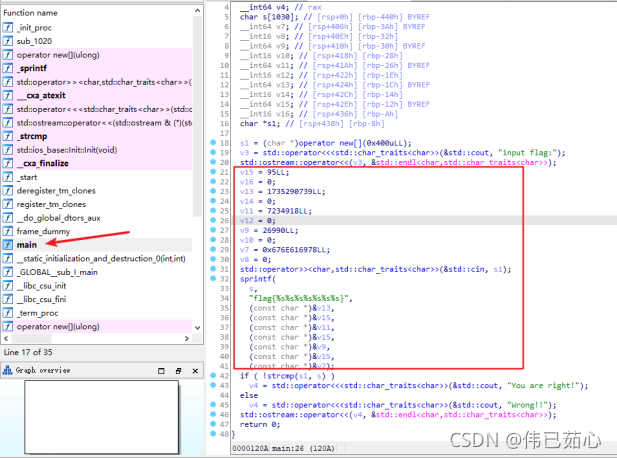The image size is (617, 458).
Task: Toggle breakpoint dot on line 45
Action: point(213,404)
